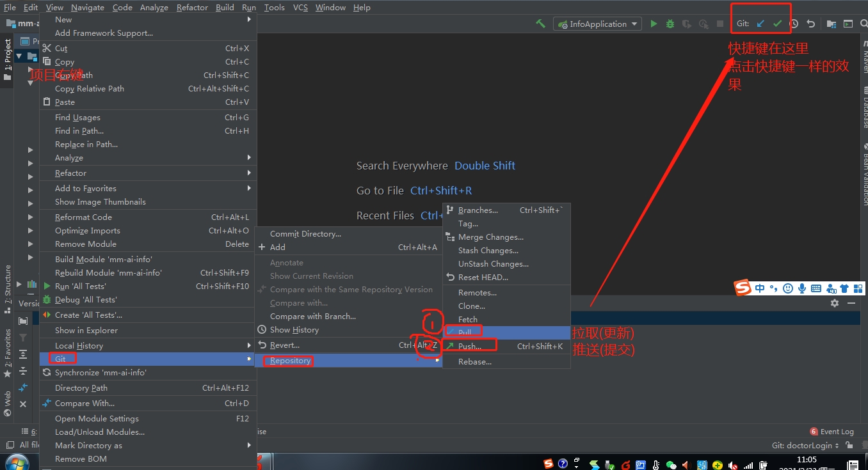Viewport: 868px width, 470px height.
Task: Open the Structure side tool window tab
Action: coord(8,288)
